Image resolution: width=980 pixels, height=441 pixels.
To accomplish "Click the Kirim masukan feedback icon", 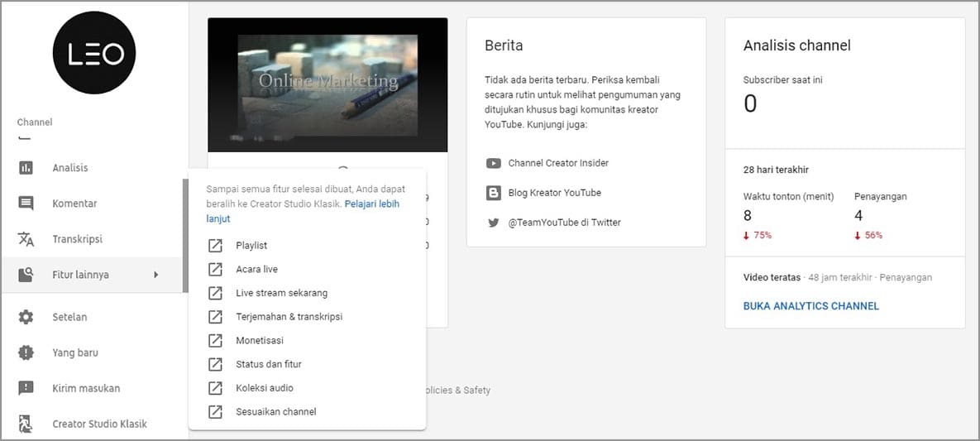I will pyautogui.click(x=26, y=388).
